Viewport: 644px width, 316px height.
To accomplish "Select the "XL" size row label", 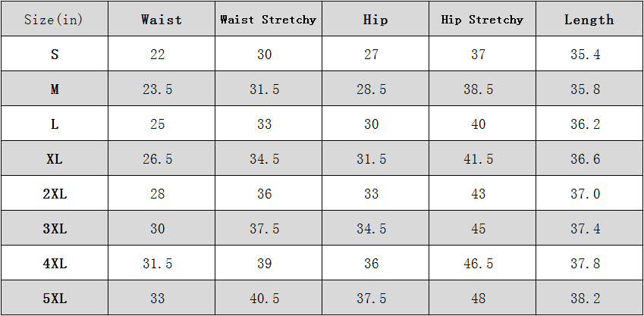I will 55,159.
